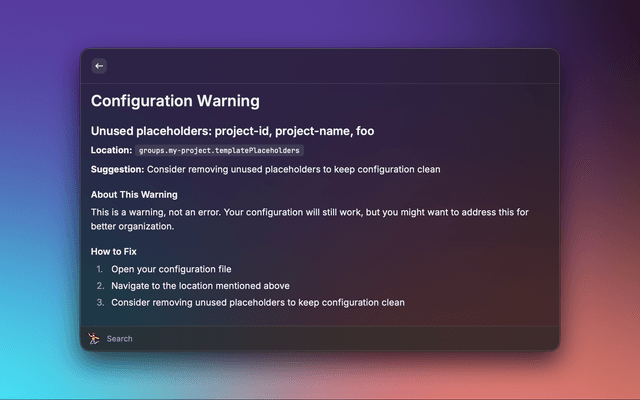The height and width of the screenshot is (400, 640).
Task: Click the About This Warning heading
Action: 134,194
